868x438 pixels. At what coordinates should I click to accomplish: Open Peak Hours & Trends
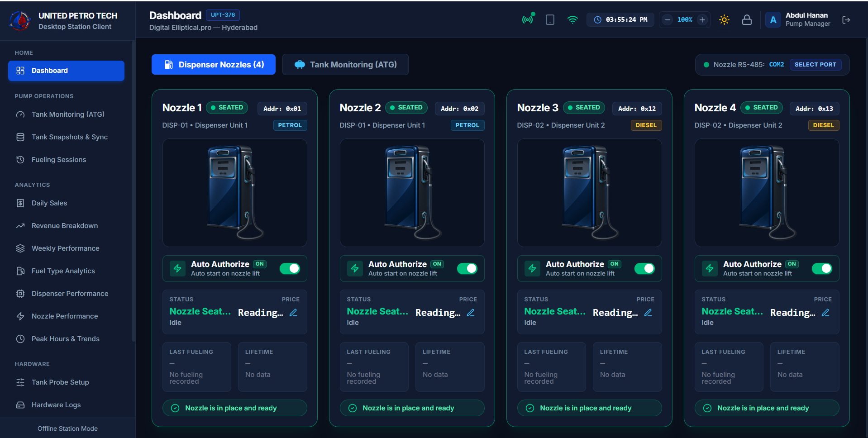66,339
